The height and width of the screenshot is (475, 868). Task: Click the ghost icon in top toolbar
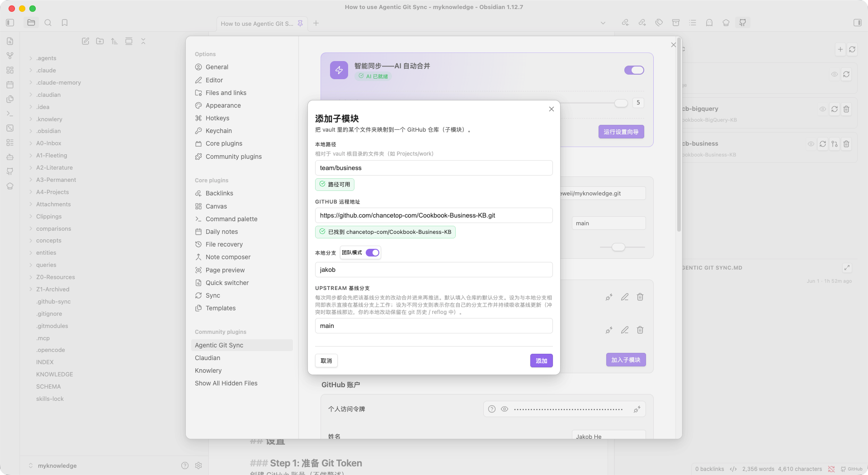pos(709,23)
